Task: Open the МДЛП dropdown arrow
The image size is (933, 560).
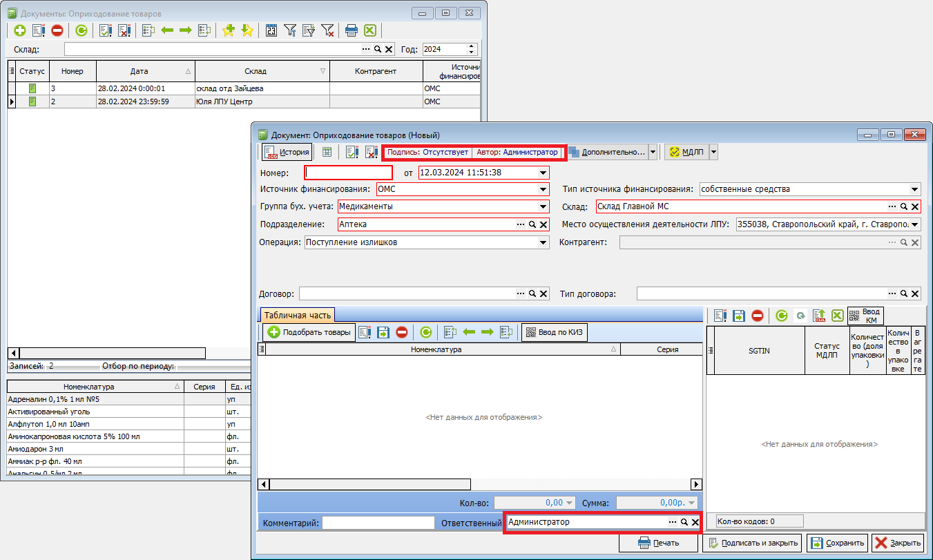Action: [713, 152]
